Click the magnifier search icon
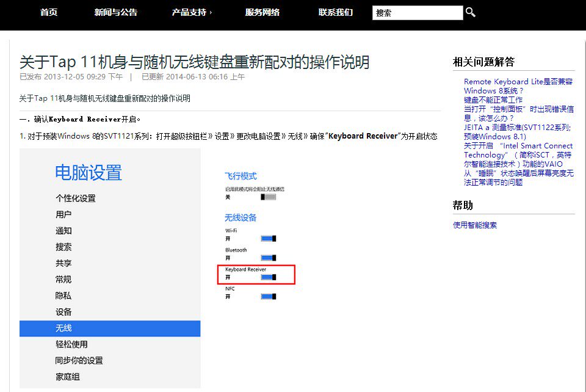Image resolution: width=586 pixels, height=392 pixels. (470, 12)
